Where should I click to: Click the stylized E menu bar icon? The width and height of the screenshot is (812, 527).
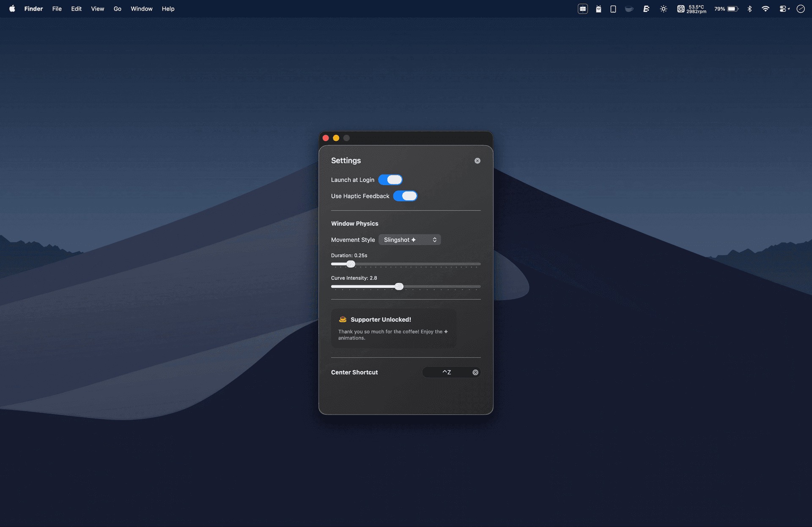646,8
